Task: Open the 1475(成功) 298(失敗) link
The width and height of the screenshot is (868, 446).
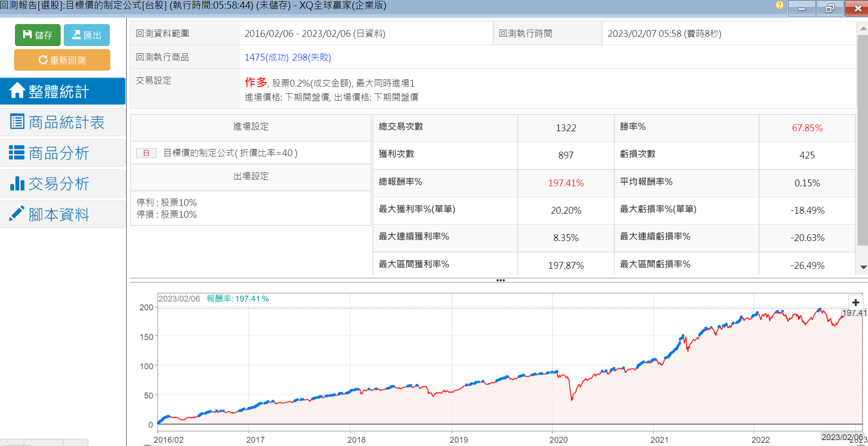Action: 287,57
